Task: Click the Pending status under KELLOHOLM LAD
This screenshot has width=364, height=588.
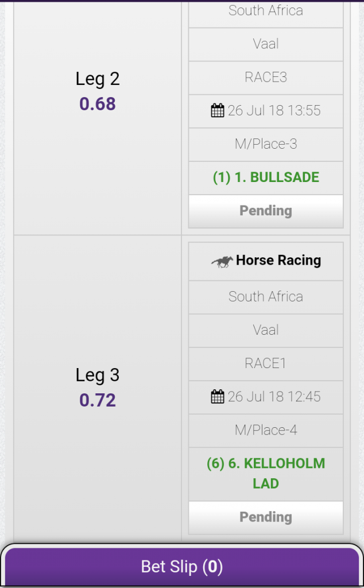Action: pos(266,517)
